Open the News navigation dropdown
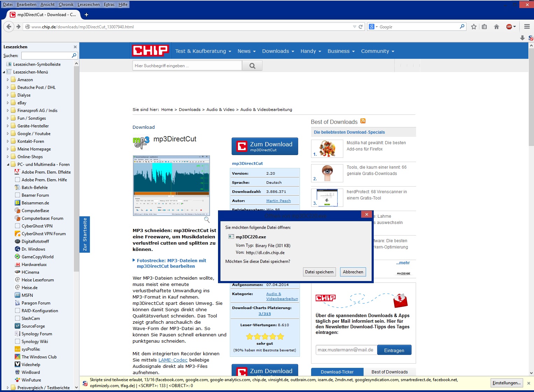This screenshot has width=534, height=392. click(x=246, y=51)
